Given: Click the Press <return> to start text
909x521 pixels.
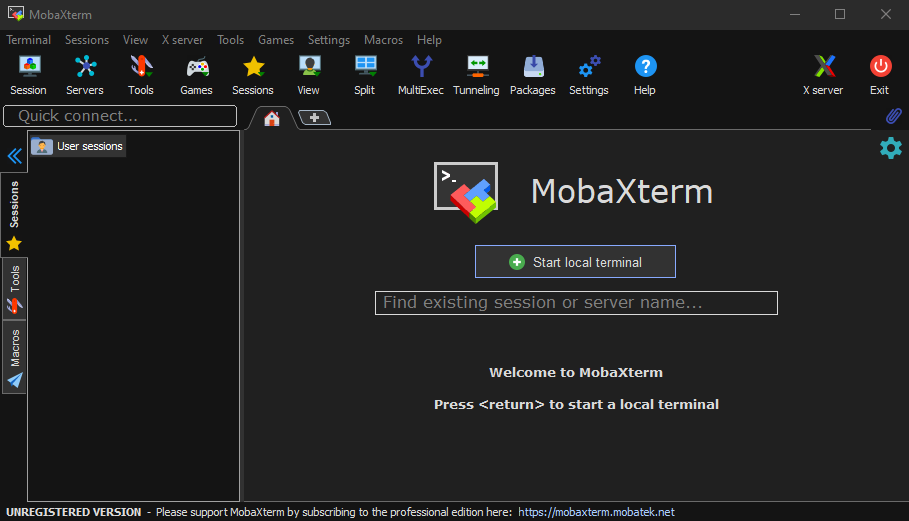Looking at the screenshot, I should point(576,405).
